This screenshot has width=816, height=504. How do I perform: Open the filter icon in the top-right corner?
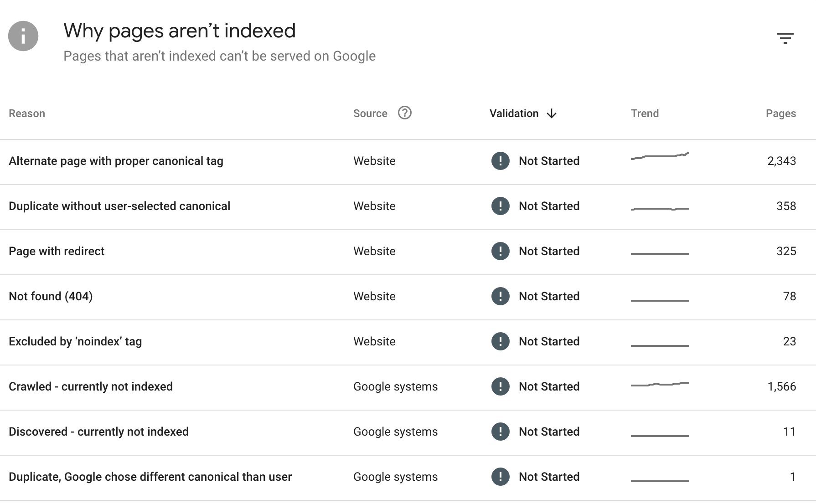[786, 38]
